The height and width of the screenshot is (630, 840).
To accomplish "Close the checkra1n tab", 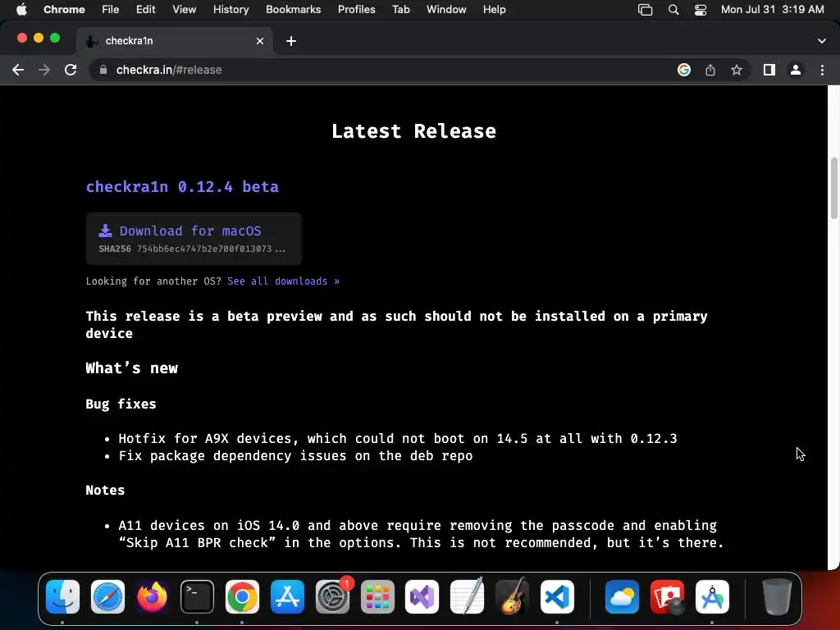I will pos(260,41).
